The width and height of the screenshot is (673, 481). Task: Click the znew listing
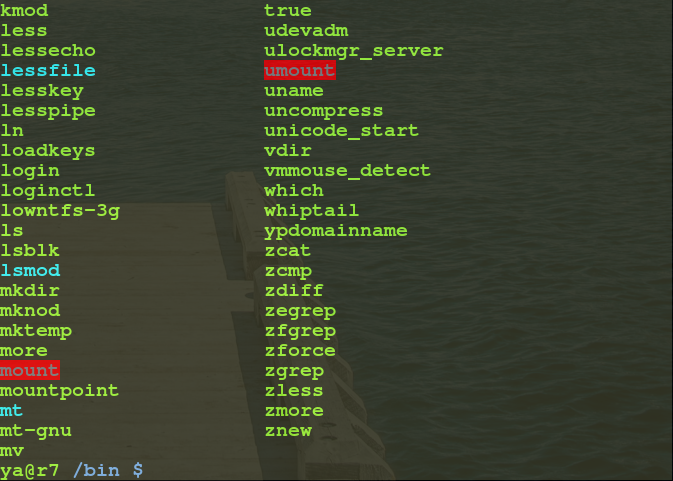(x=287, y=431)
